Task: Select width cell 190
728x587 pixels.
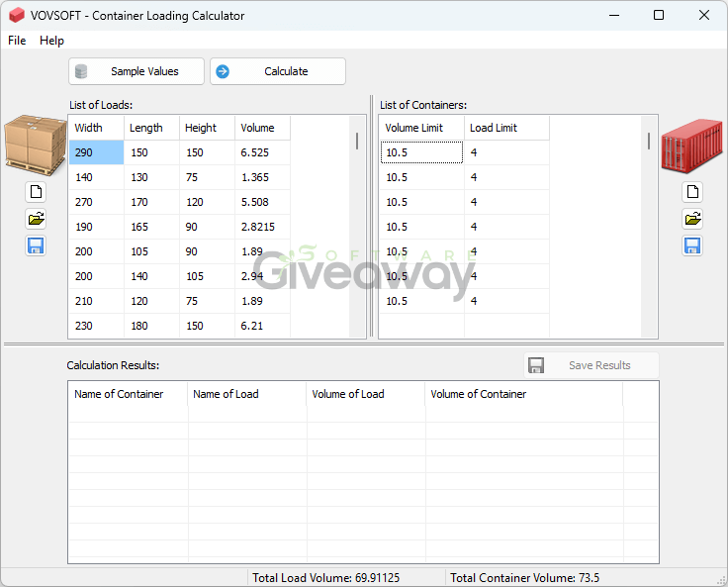Action: (x=97, y=227)
